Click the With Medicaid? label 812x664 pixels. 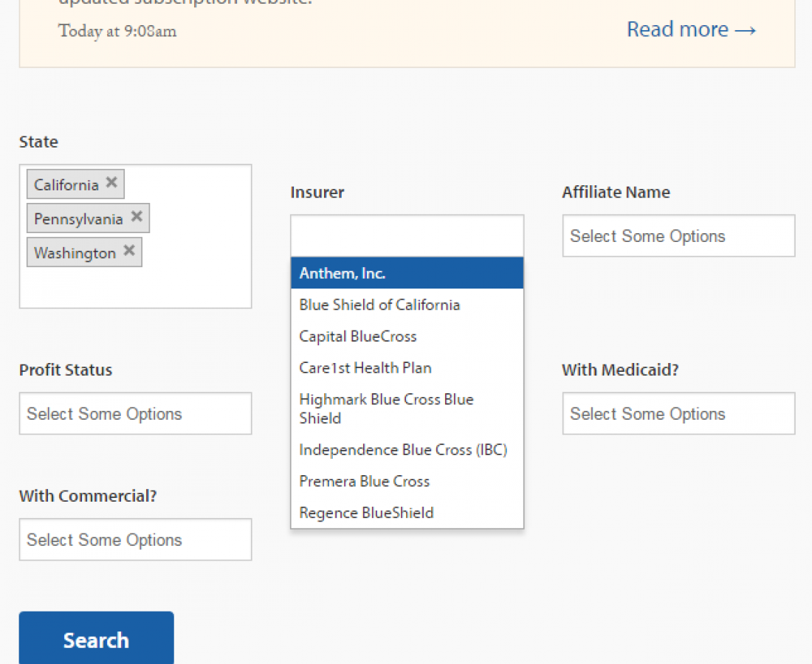coord(620,370)
